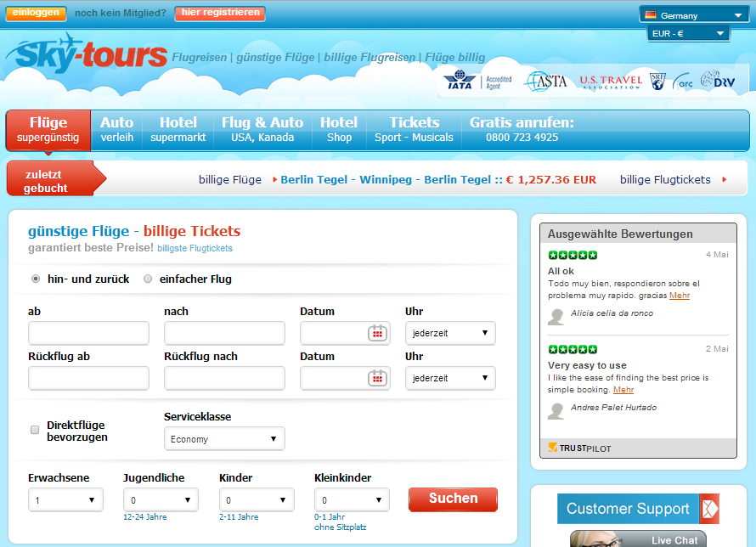This screenshot has width=756, height=547.
Task: Click the return Datum input field
Action: (345, 378)
